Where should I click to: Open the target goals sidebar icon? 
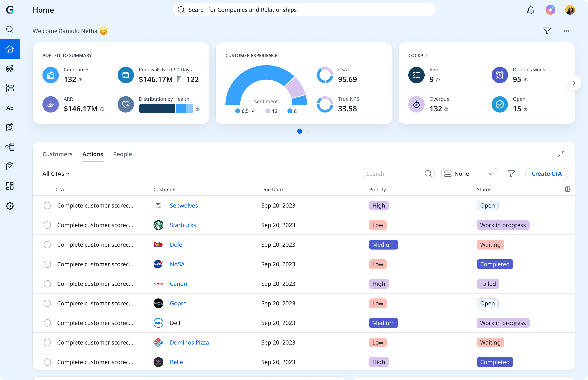[x=10, y=68]
